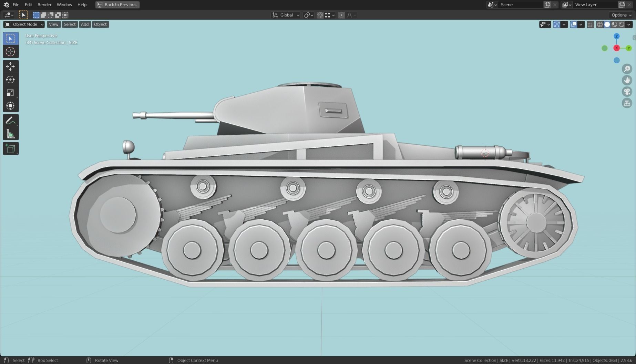Open the overlays settings dropdown arrow
Viewport: 636px width, 364px height.
[581, 24]
